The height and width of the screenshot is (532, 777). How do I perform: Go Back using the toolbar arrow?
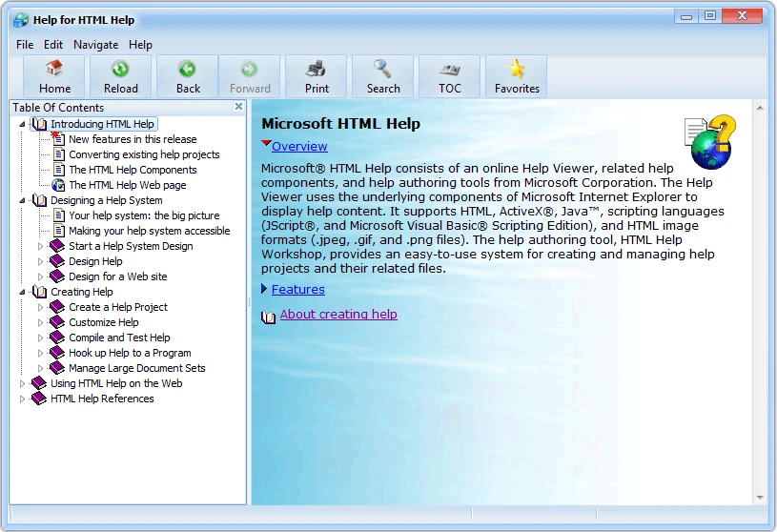188,76
